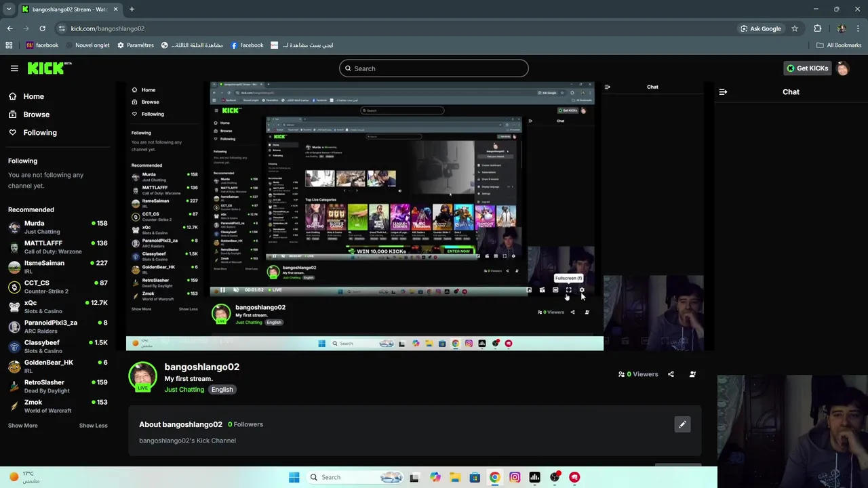868x488 pixels.
Task: Click the Kick search field
Action: point(434,68)
